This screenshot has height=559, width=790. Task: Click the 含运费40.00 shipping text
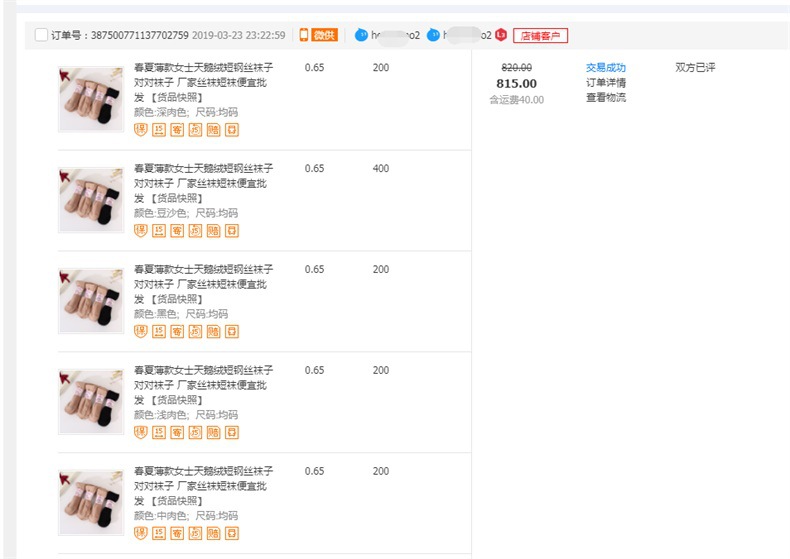pyautogui.click(x=516, y=100)
